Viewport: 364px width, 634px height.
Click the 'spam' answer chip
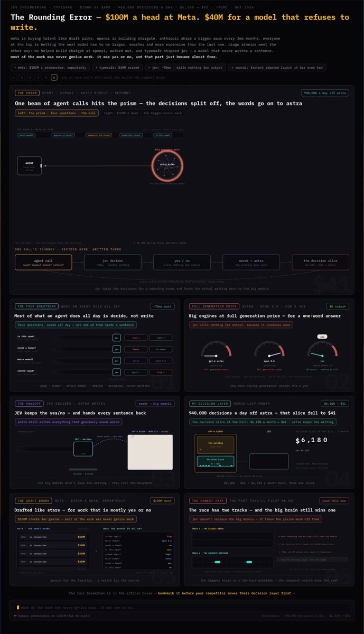coord(136,338)
